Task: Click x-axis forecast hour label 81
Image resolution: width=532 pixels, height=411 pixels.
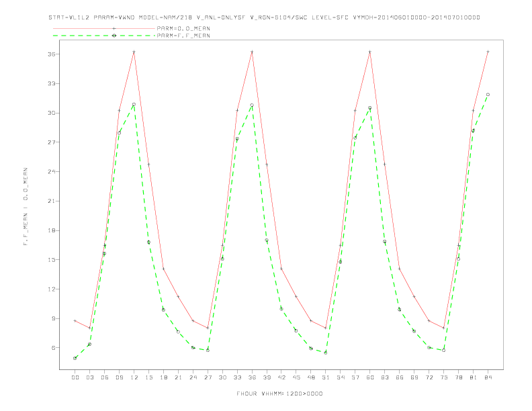Action: click(x=474, y=377)
